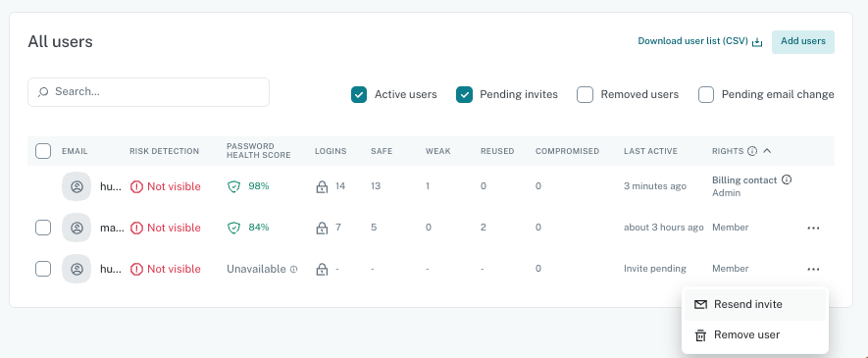Click the trash icon in Remove user

click(700, 335)
